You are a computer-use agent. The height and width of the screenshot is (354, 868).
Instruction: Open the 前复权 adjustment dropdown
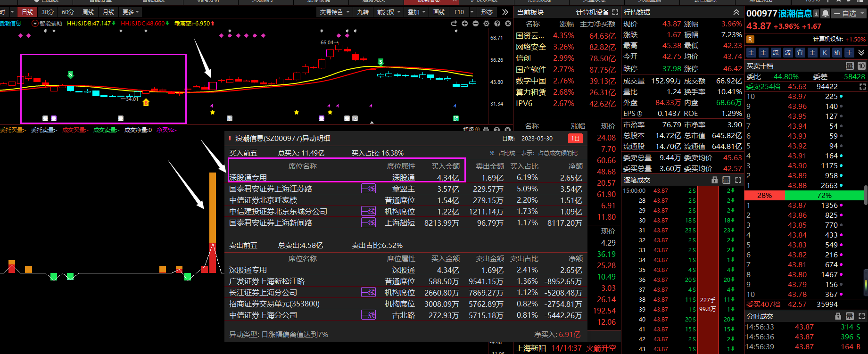tap(389, 12)
